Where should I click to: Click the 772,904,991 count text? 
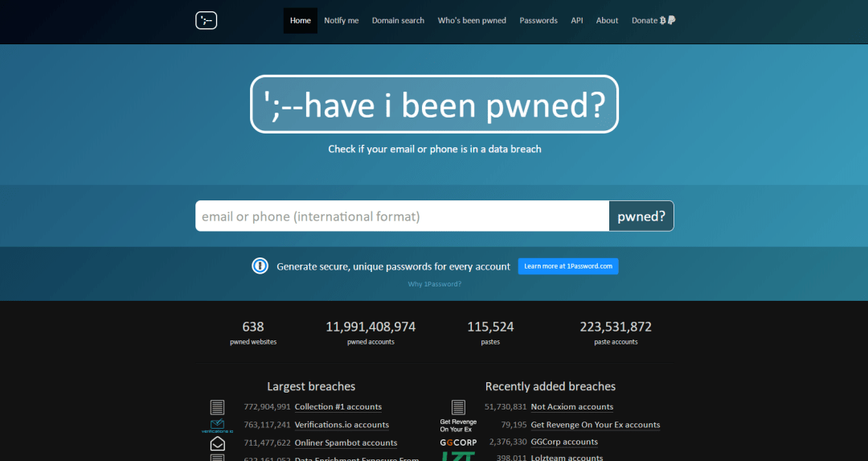pyautogui.click(x=267, y=407)
